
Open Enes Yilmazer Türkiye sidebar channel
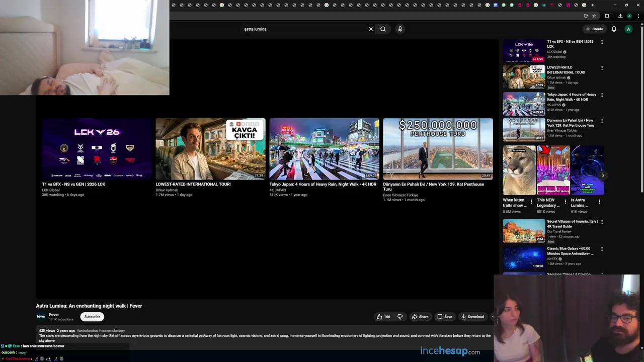click(562, 130)
